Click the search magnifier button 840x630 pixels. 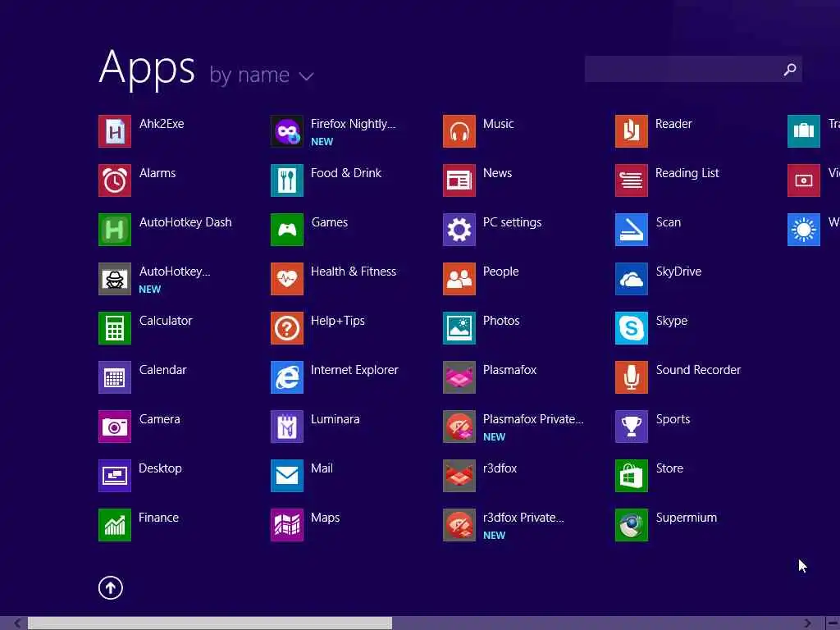pyautogui.click(x=790, y=69)
